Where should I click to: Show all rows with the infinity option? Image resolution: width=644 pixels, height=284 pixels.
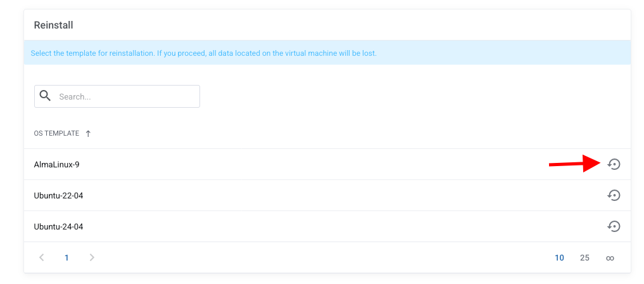click(x=610, y=258)
